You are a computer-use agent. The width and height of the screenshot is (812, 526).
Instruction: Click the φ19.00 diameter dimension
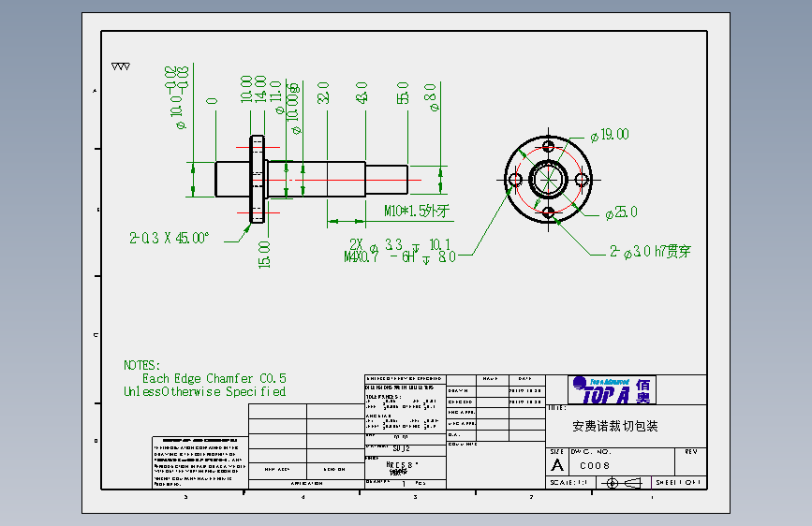610,135
